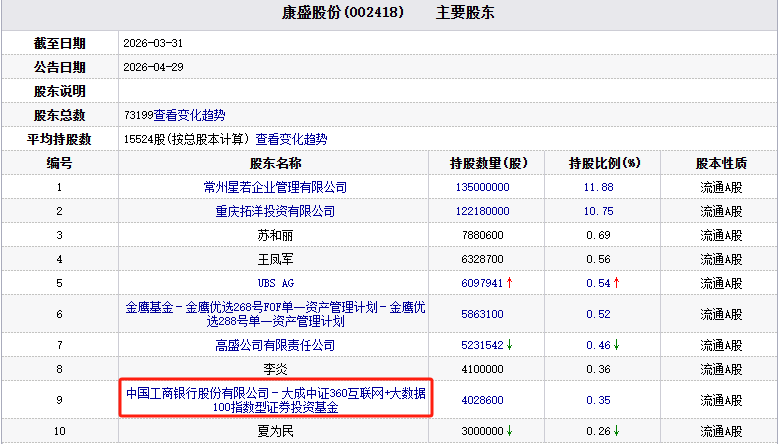
Task: Click holding quantity 6097941
Action: 482,283
